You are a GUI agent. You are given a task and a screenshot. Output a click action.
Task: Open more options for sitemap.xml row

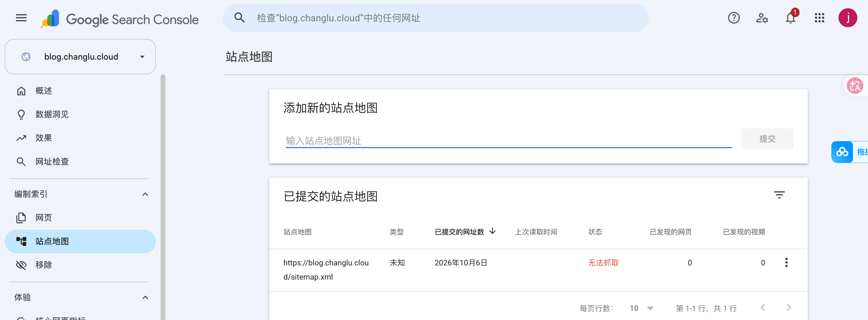coord(786,262)
